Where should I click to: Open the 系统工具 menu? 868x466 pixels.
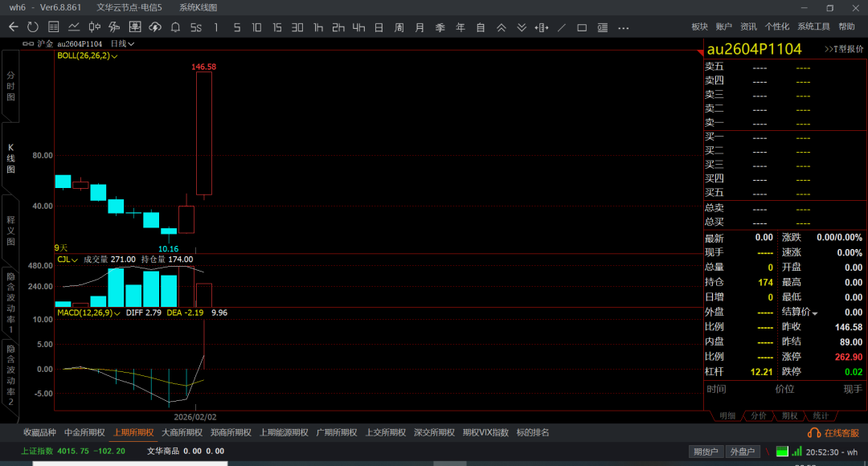pyautogui.click(x=813, y=27)
